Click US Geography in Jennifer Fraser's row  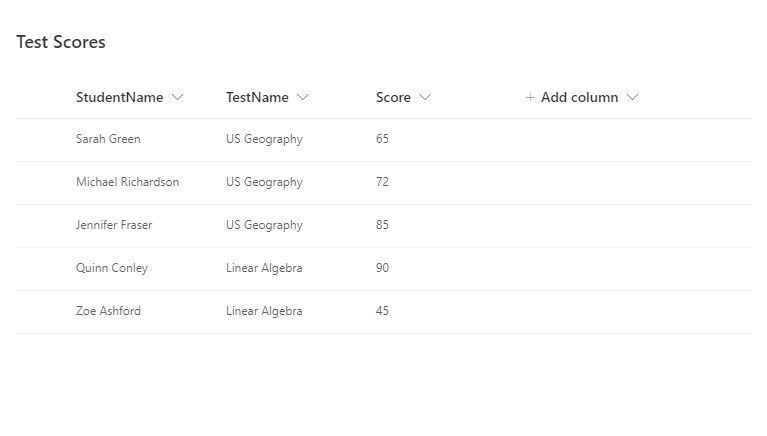click(x=264, y=225)
